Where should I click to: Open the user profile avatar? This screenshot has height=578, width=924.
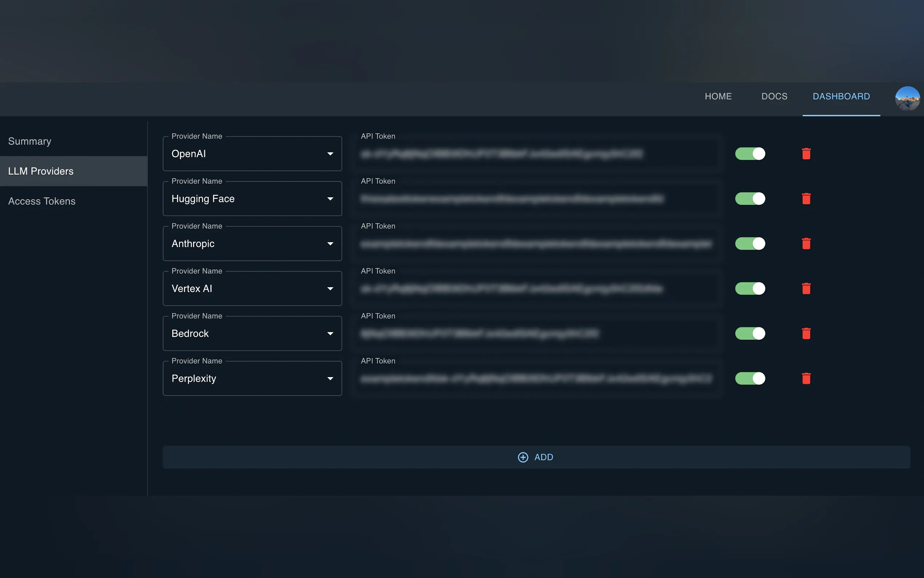tap(907, 98)
